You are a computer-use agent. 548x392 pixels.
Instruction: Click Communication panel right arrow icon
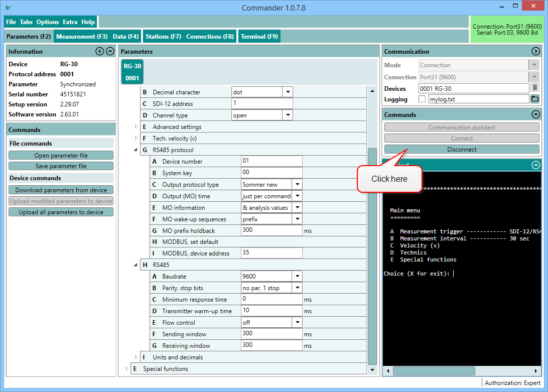[535, 51]
